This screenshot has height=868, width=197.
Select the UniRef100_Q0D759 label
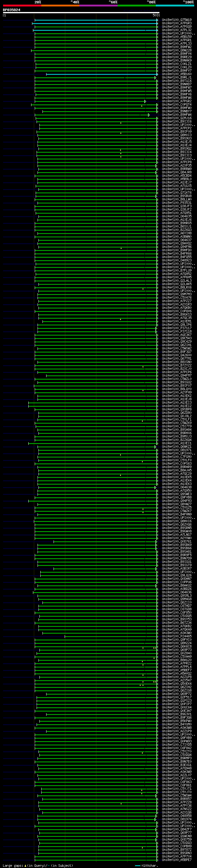177,840
